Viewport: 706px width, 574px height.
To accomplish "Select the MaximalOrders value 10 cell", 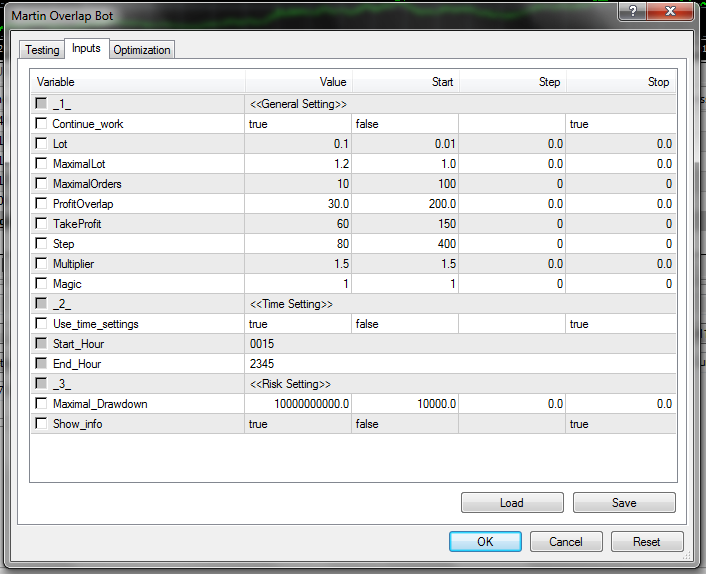I will click(298, 184).
